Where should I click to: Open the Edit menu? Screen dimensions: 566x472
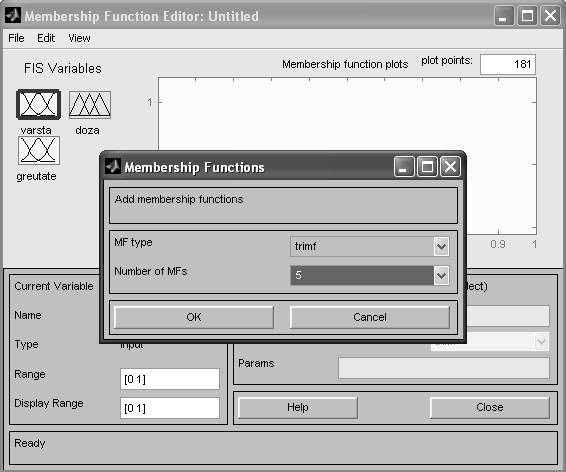(46, 38)
